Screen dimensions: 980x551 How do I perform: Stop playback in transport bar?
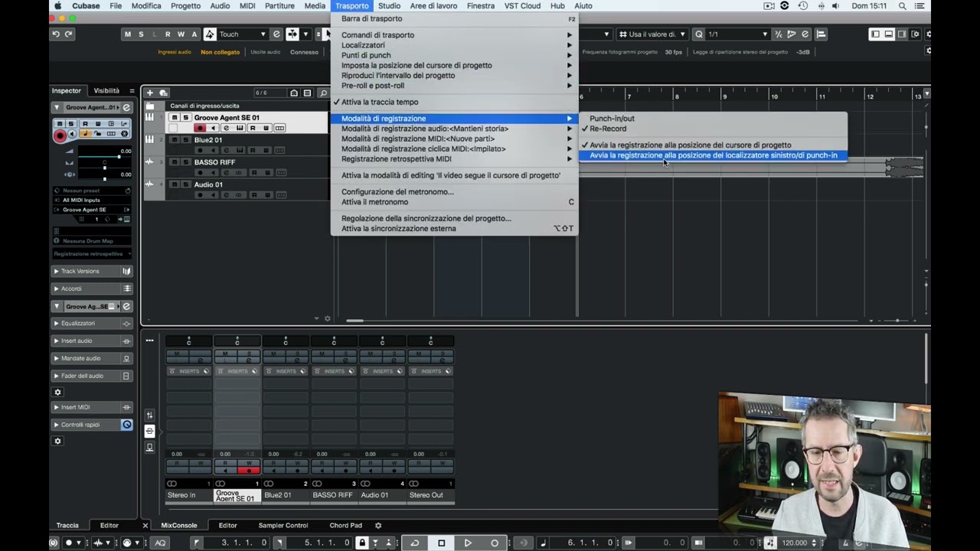(441, 543)
